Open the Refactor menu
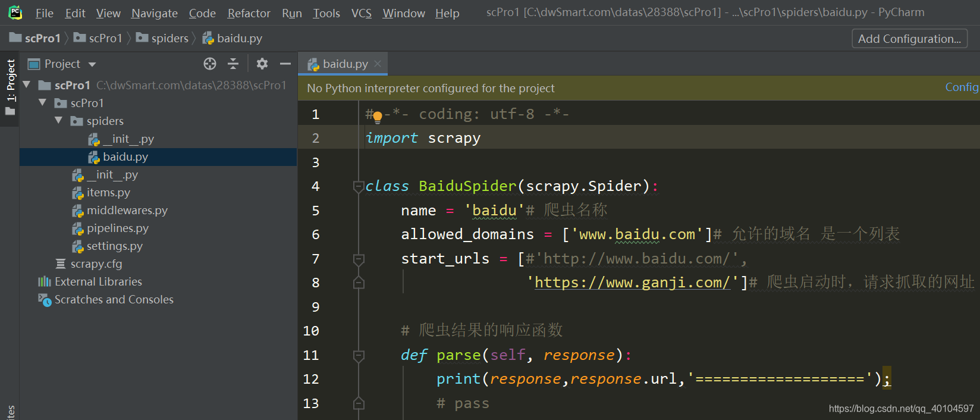 (x=249, y=13)
